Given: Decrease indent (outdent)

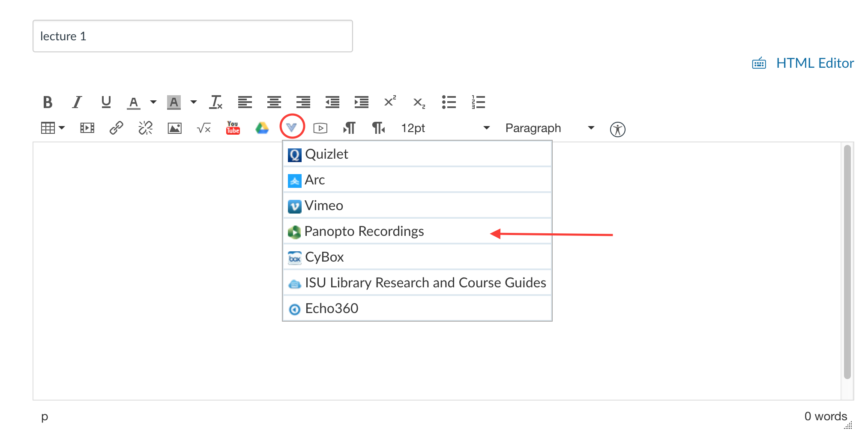Looking at the screenshot, I should tap(332, 102).
